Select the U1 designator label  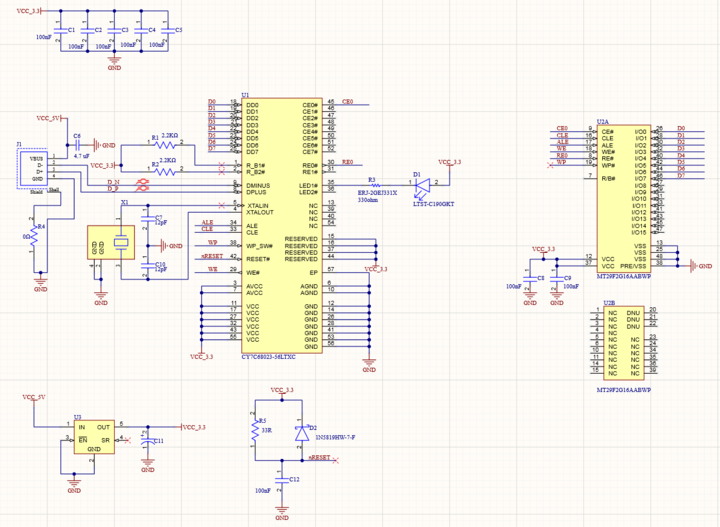pyautogui.click(x=245, y=95)
